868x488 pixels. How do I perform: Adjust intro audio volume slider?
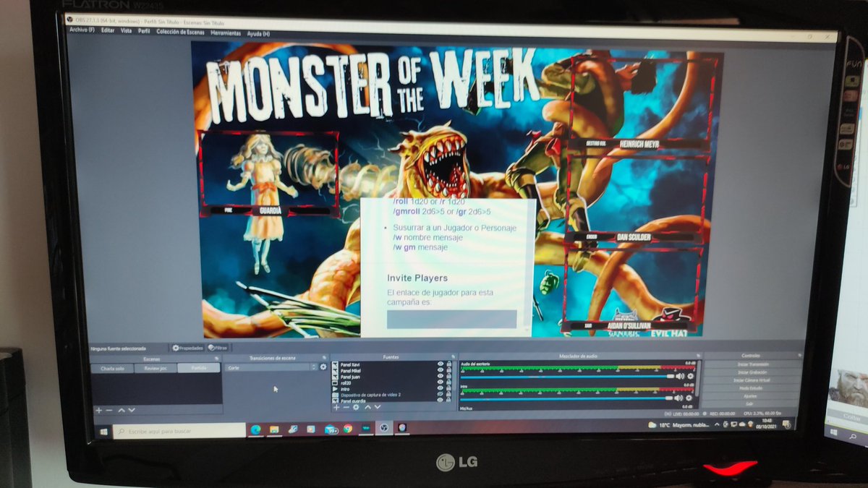pyautogui.click(x=566, y=398)
